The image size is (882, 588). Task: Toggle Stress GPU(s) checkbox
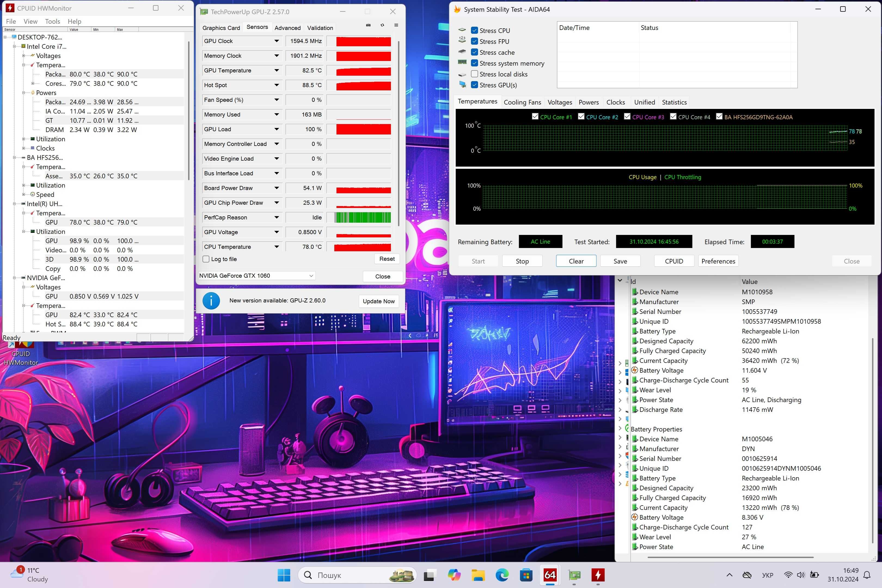pos(474,85)
